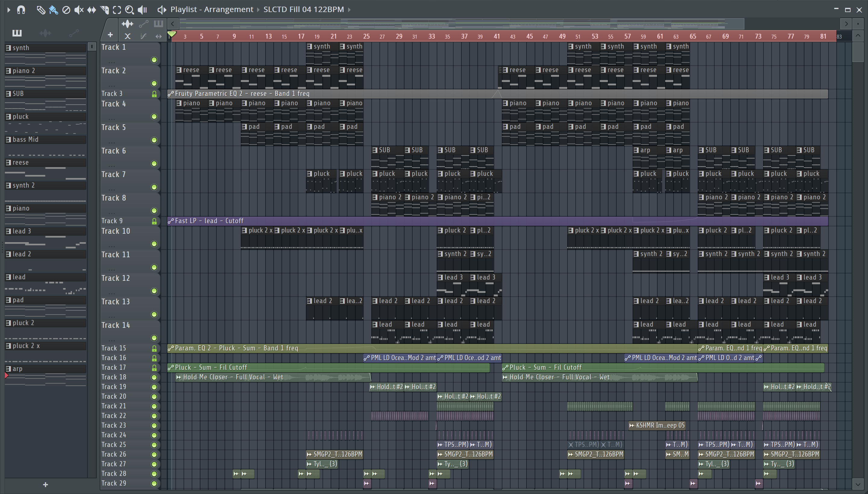Toggle the lock on Track 3
The width and height of the screenshot is (868, 494).
point(154,94)
